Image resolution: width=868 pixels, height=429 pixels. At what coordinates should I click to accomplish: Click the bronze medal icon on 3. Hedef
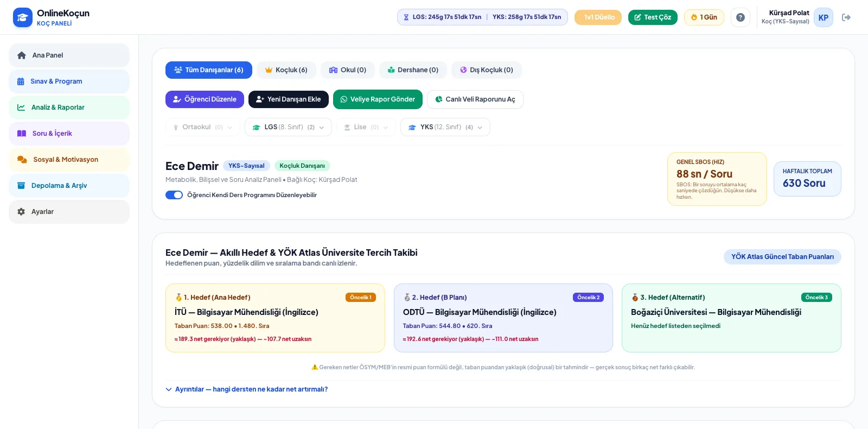coord(635,298)
